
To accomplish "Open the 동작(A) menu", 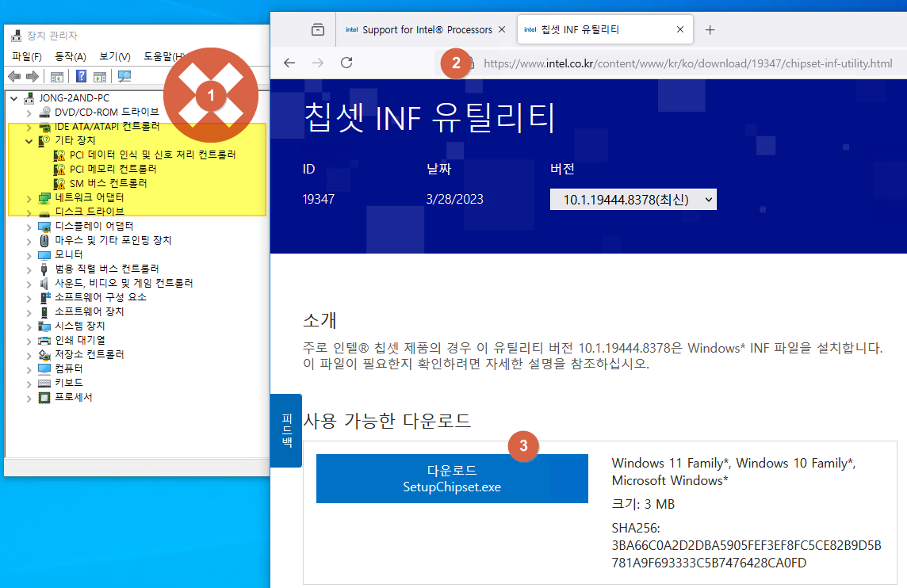I will click(70, 56).
